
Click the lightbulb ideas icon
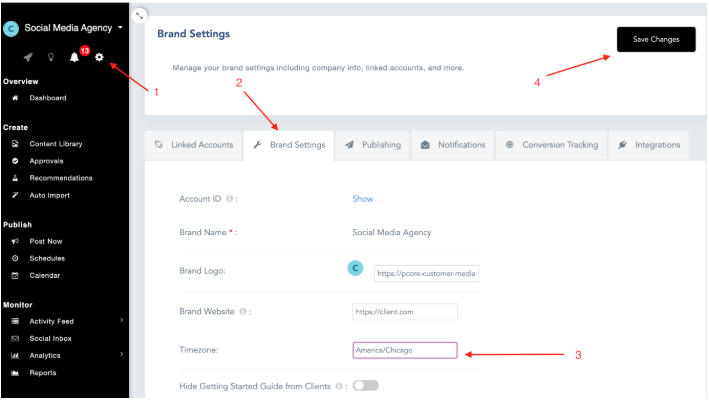pyautogui.click(x=51, y=57)
